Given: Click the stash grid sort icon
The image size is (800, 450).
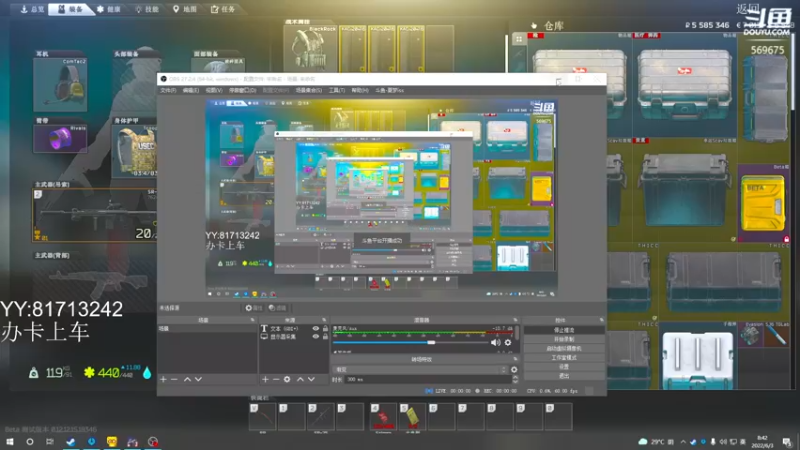Looking at the screenshot, I should 519,39.
